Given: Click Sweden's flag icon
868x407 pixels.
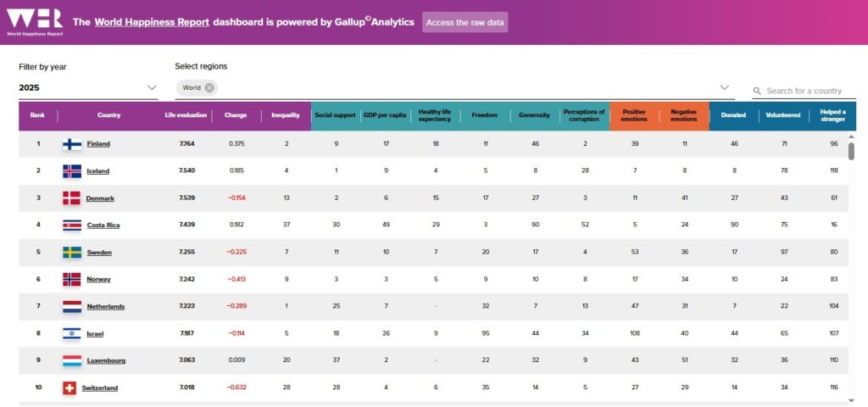Looking at the screenshot, I should 72,253.
